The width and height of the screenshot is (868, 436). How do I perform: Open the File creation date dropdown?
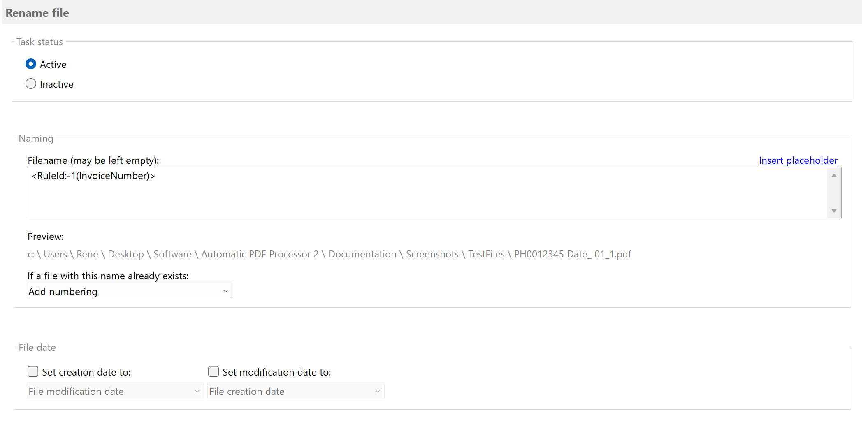coord(295,391)
